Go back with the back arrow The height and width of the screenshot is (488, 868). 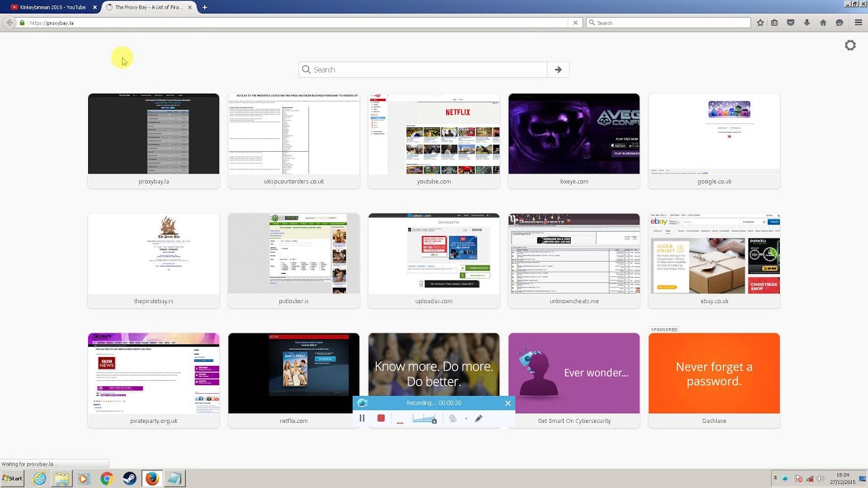click(9, 22)
